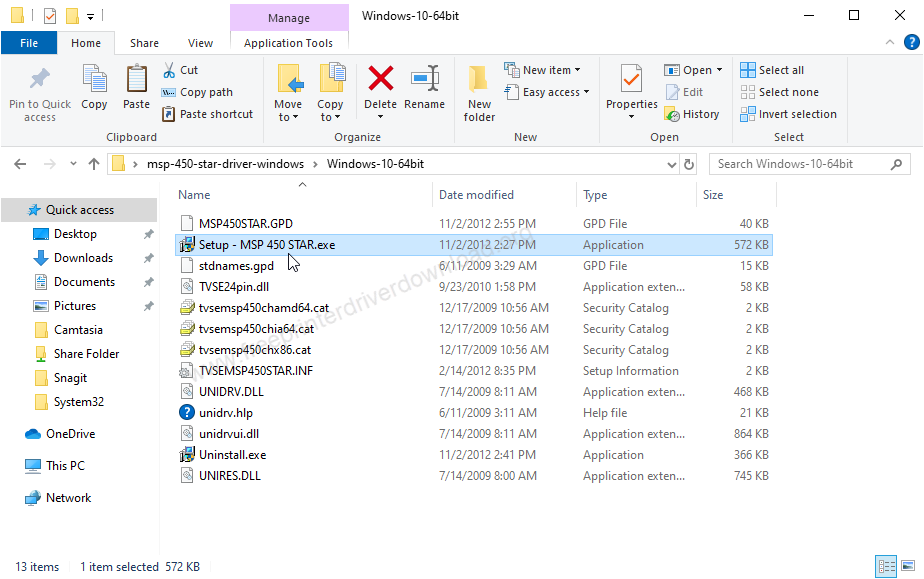Open Desktop in navigation pane
Viewport: 924px width, 579px height.
tap(75, 234)
